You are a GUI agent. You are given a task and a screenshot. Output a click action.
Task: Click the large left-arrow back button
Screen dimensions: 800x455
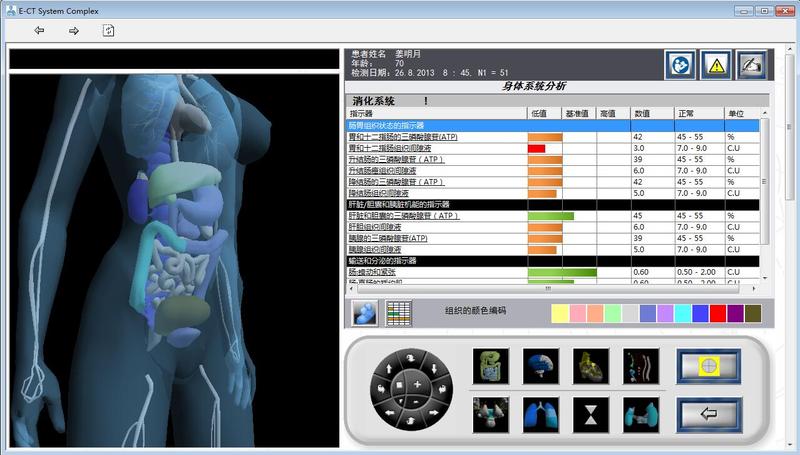click(708, 413)
